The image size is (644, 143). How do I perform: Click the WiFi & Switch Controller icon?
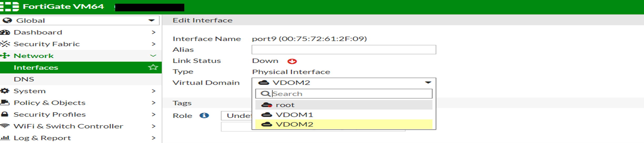(x=5, y=126)
